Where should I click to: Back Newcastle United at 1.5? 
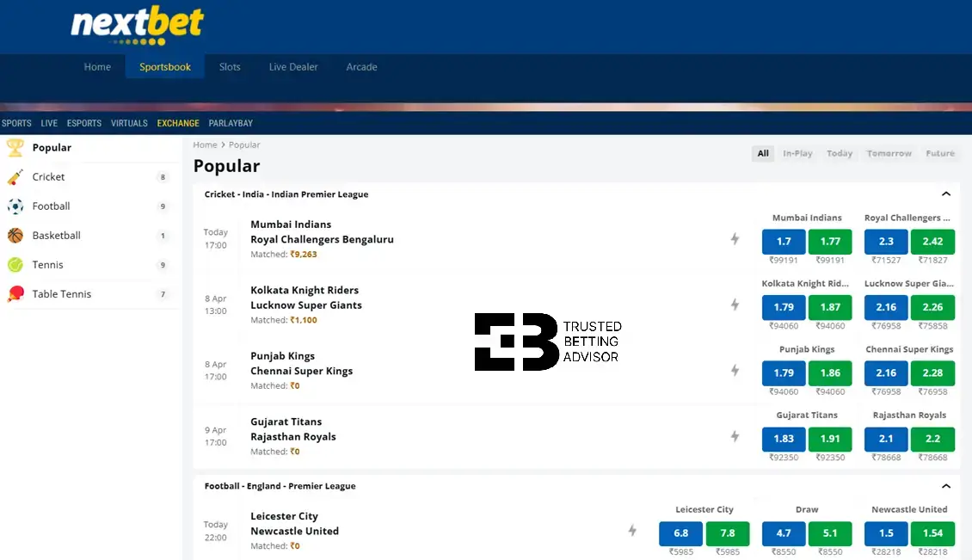click(886, 533)
